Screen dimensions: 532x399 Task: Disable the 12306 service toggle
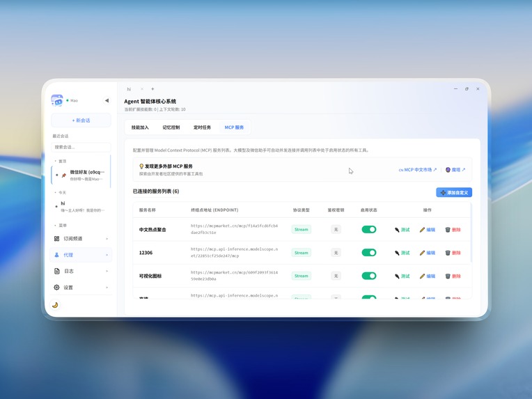pos(369,253)
